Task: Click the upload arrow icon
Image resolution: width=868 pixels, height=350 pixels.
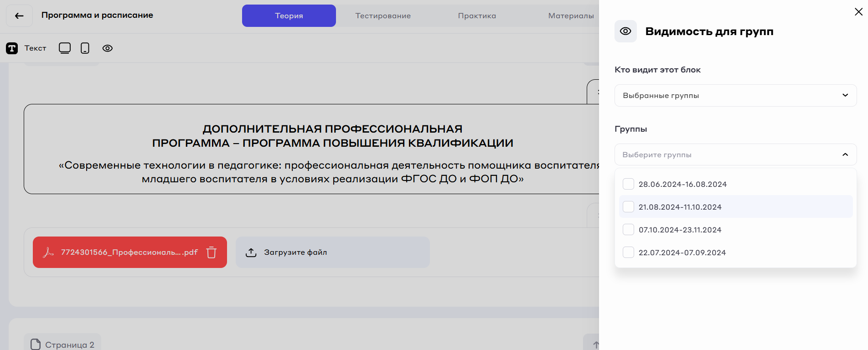Action: (x=251, y=252)
